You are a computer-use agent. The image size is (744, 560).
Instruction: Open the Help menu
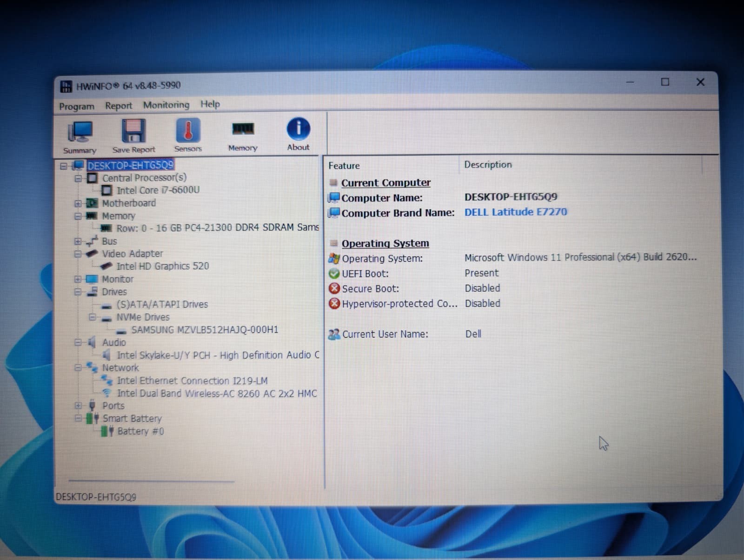(210, 104)
